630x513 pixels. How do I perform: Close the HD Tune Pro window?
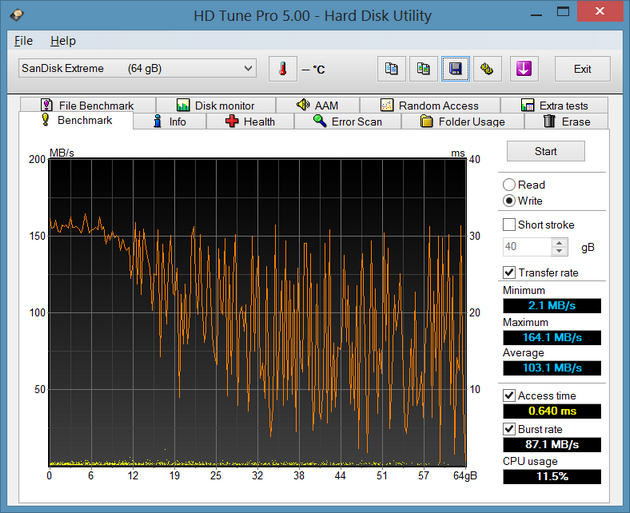point(600,11)
